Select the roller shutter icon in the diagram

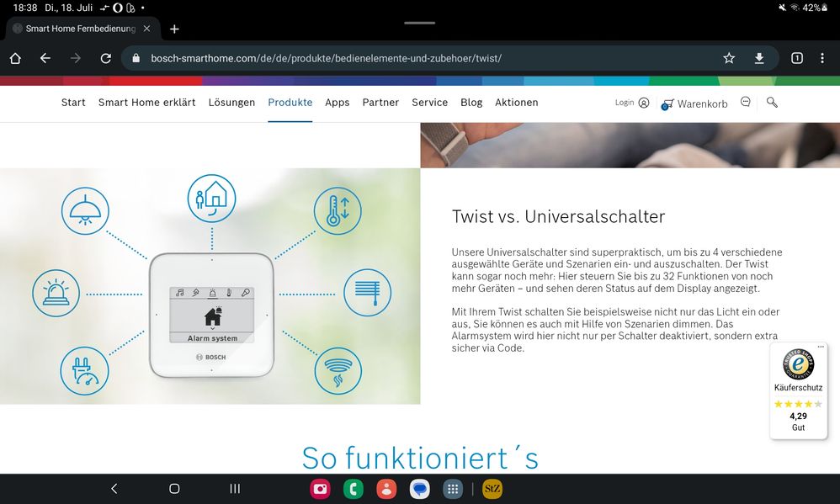pos(368,293)
